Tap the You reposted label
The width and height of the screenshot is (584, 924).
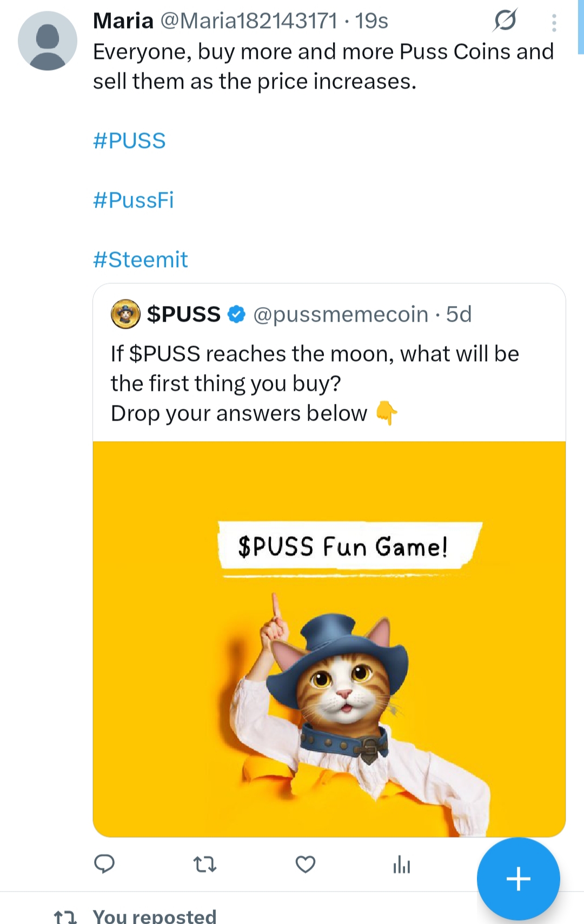[x=155, y=916]
